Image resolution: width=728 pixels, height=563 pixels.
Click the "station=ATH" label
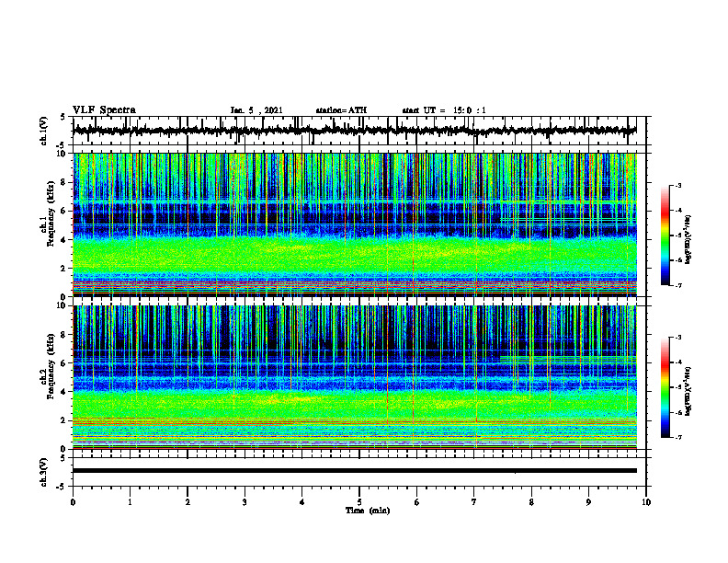pyautogui.click(x=341, y=110)
